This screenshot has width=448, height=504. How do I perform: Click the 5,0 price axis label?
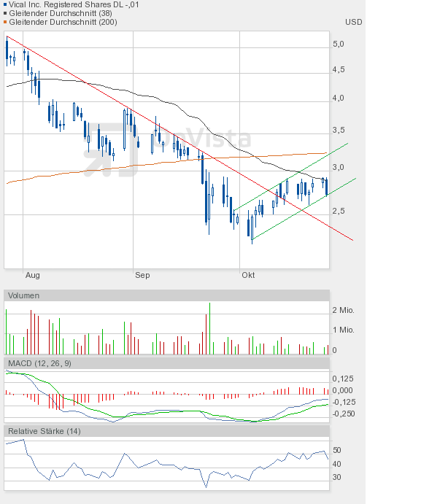pyautogui.click(x=339, y=44)
